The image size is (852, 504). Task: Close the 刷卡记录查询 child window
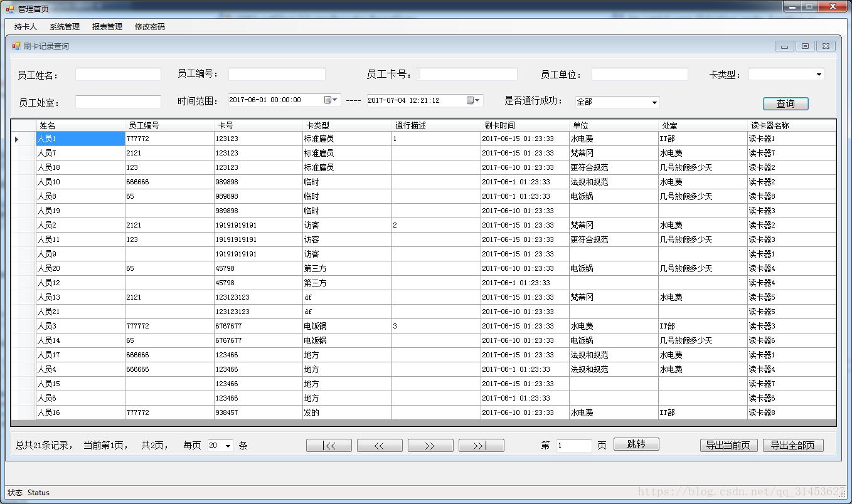(x=826, y=46)
